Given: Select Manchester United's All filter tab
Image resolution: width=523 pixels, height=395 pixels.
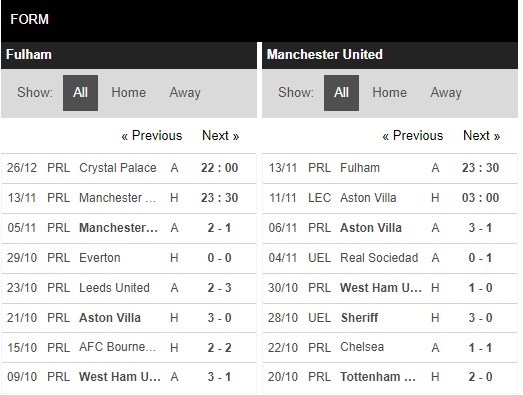Looking at the screenshot, I should 341,93.
